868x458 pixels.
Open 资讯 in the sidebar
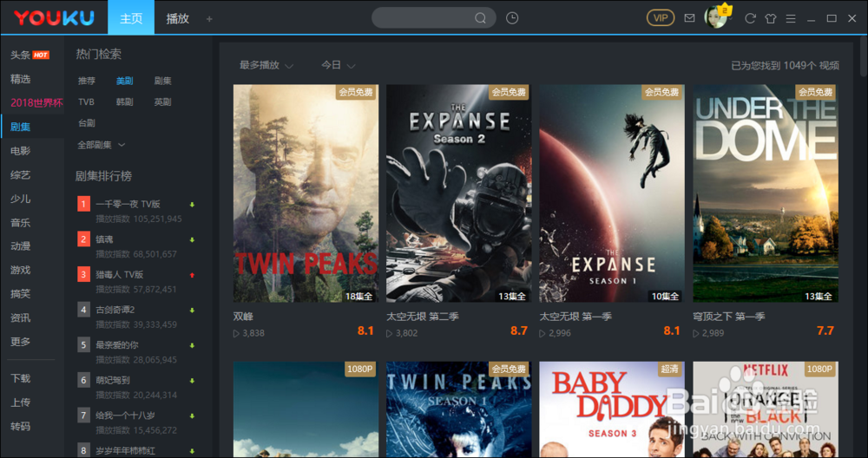pos(21,318)
